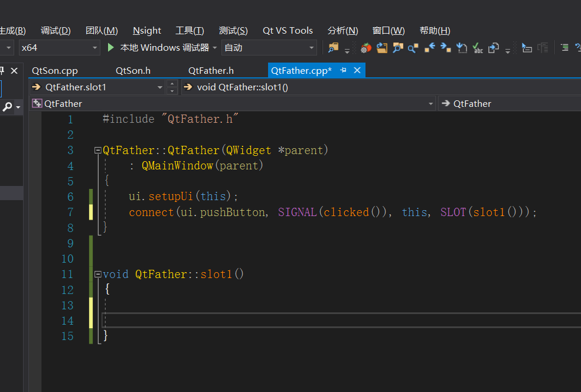Open the Visual Assist tomato options icon
The image size is (581, 392).
(x=365, y=48)
